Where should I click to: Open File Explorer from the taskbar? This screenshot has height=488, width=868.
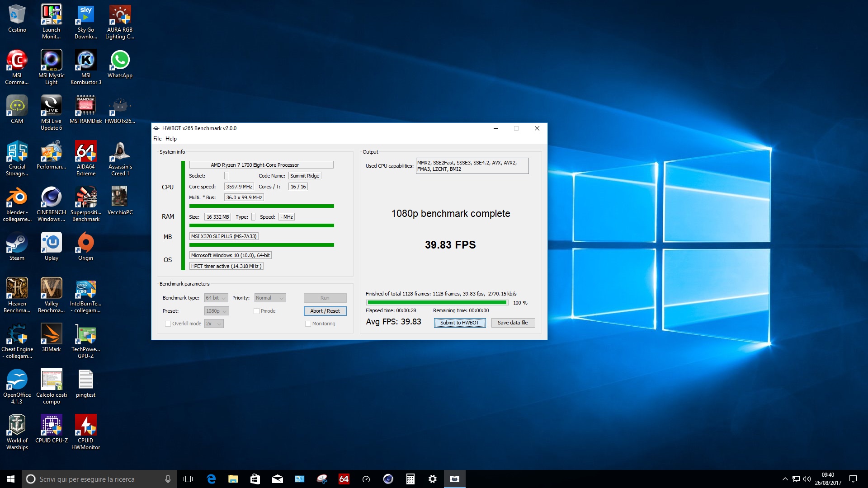233,479
